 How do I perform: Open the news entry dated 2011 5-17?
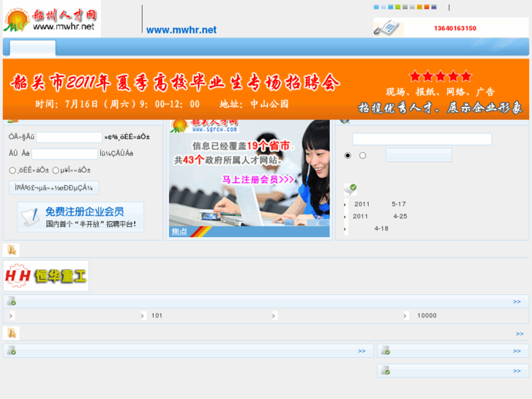point(380,204)
